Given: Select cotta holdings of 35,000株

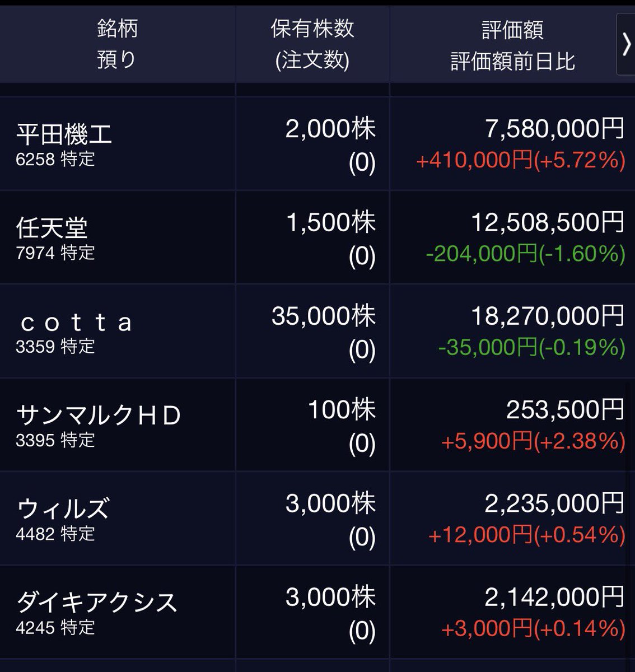Looking at the screenshot, I should click(324, 316).
